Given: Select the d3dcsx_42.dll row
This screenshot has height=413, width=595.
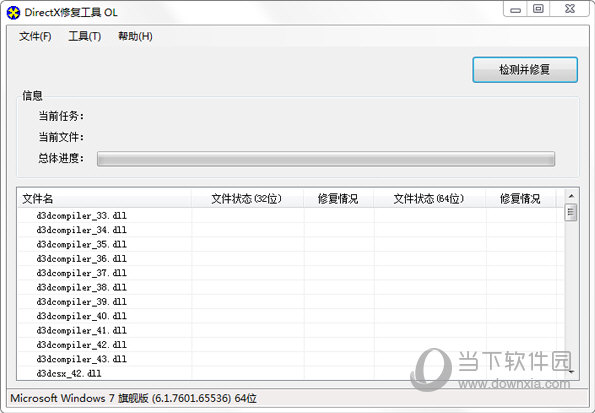Looking at the screenshot, I should [291, 373].
